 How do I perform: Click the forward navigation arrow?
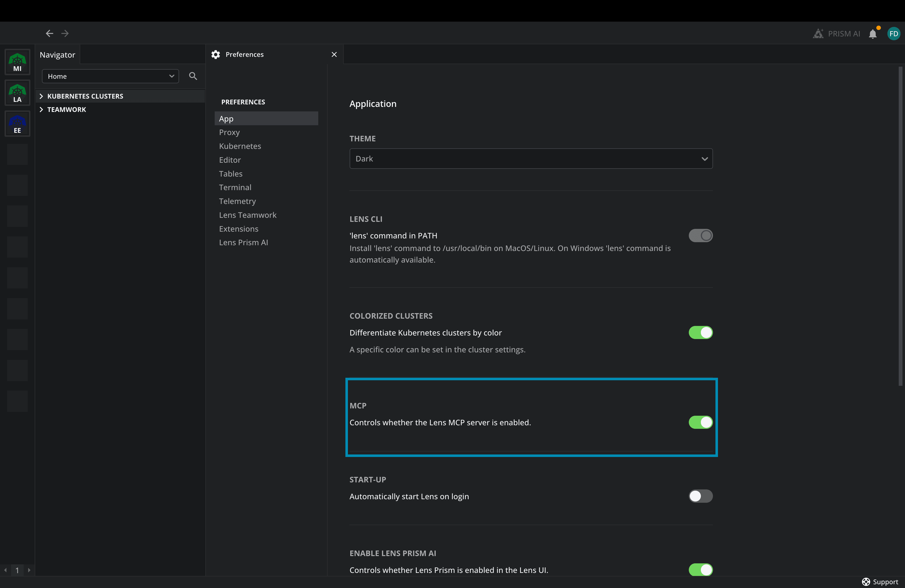coord(65,33)
